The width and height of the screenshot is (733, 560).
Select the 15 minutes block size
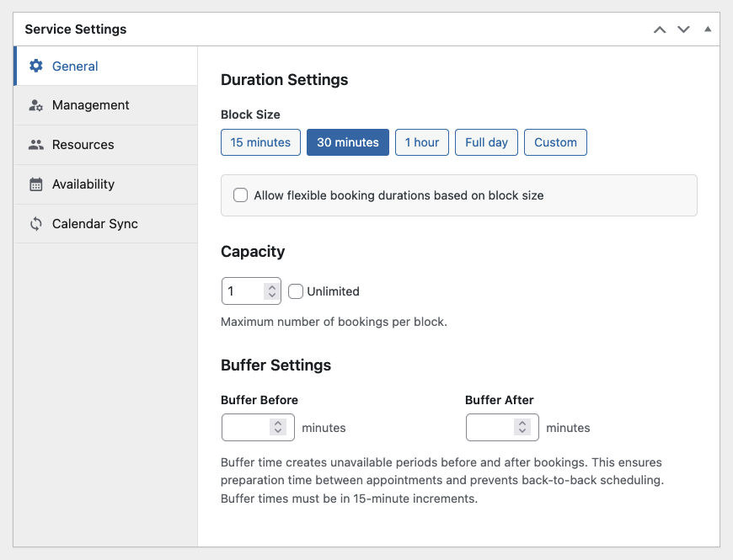(260, 142)
